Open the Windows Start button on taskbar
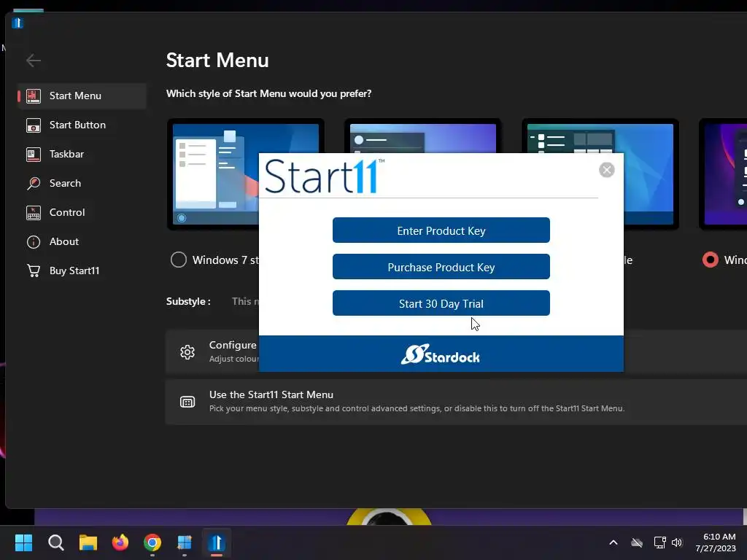Image resolution: width=747 pixels, height=560 pixels. tap(23, 542)
